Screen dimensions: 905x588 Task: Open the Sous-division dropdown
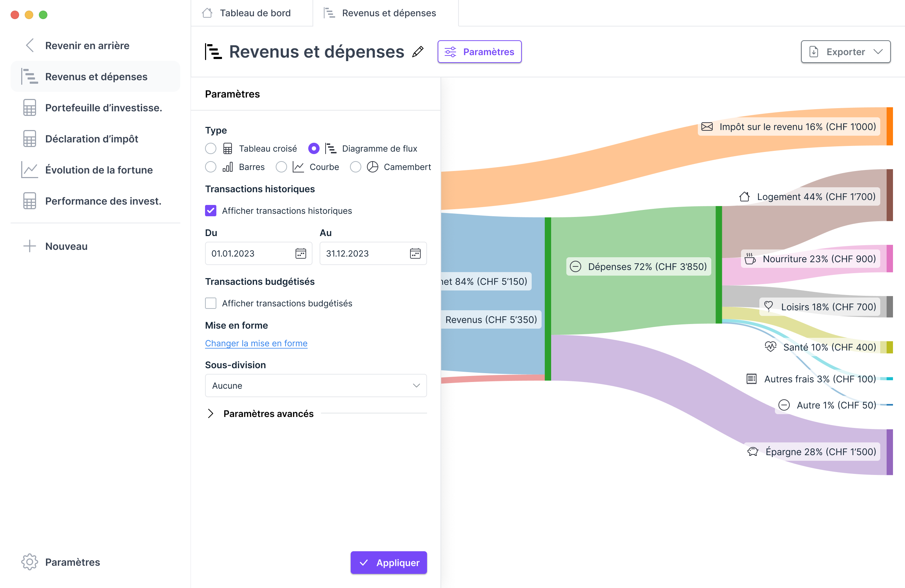tap(316, 386)
